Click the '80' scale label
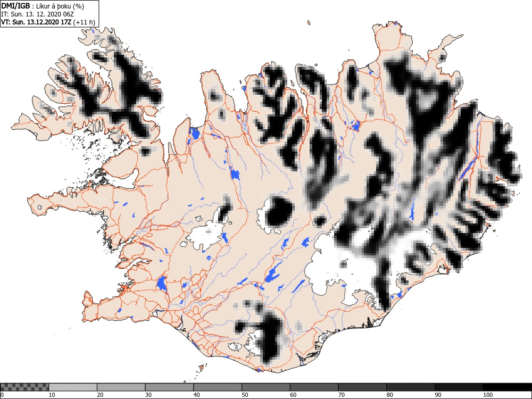The height and width of the screenshot is (399, 532). point(389,395)
